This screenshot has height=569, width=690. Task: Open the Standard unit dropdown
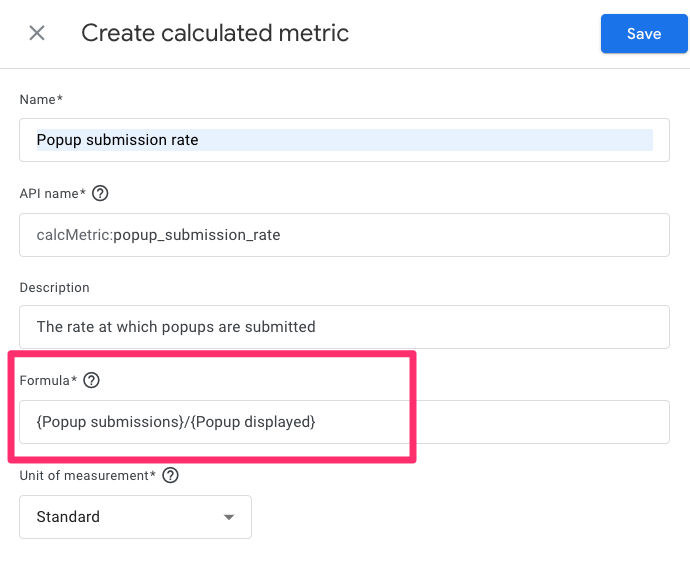[135, 517]
